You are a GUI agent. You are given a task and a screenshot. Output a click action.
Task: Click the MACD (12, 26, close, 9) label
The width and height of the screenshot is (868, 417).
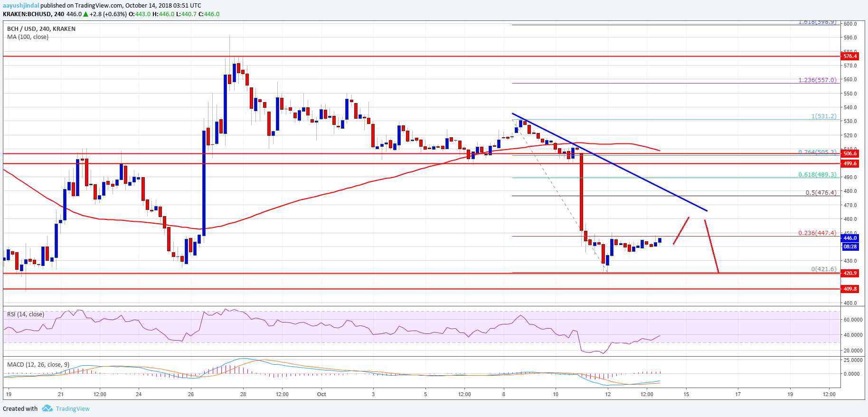point(38,365)
